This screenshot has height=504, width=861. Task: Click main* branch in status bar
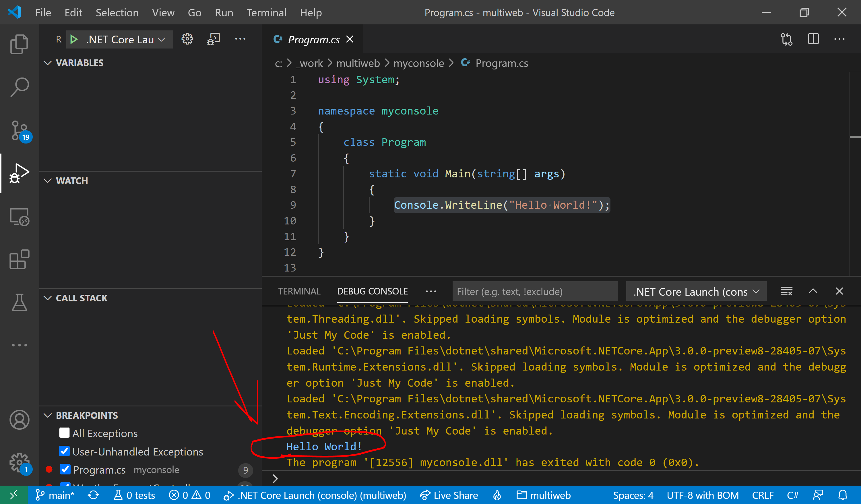pos(55,495)
